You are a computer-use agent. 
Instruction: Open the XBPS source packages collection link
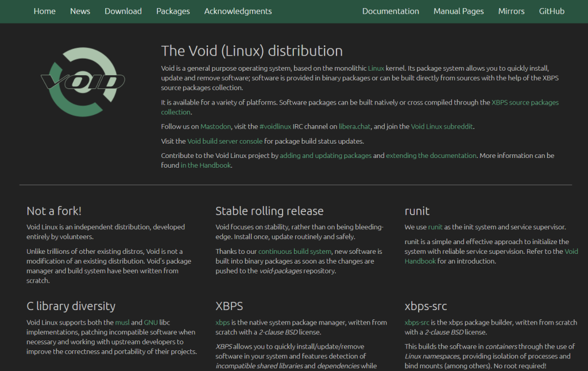point(525,102)
